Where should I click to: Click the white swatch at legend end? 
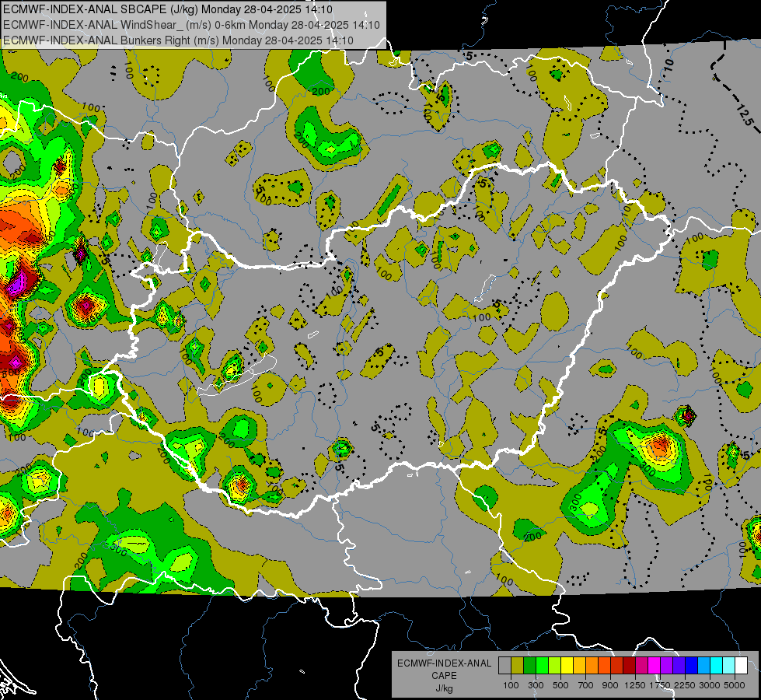click(x=741, y=666)
